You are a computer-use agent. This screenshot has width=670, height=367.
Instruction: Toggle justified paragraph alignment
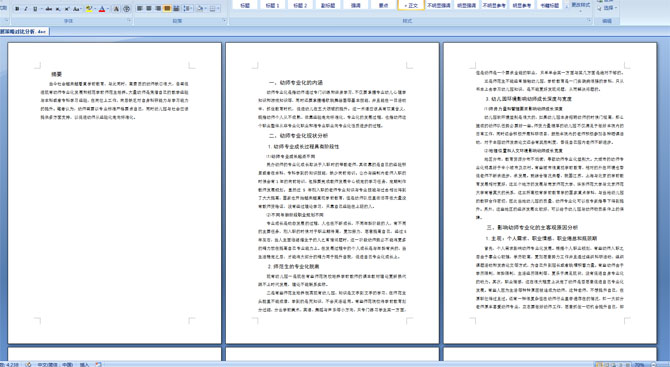click(167, 9)
